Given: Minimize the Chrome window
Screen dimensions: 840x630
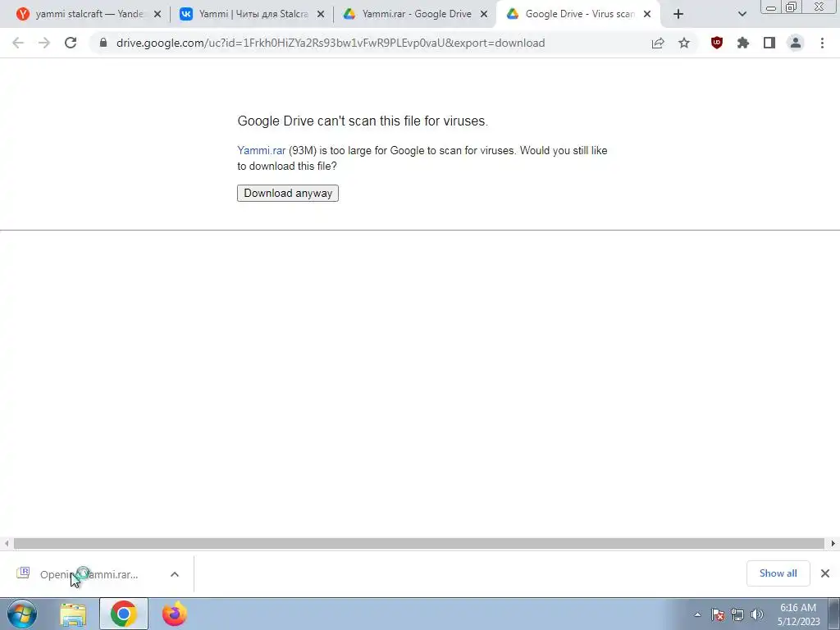Looking at the screenshot, I should point(770,7).
